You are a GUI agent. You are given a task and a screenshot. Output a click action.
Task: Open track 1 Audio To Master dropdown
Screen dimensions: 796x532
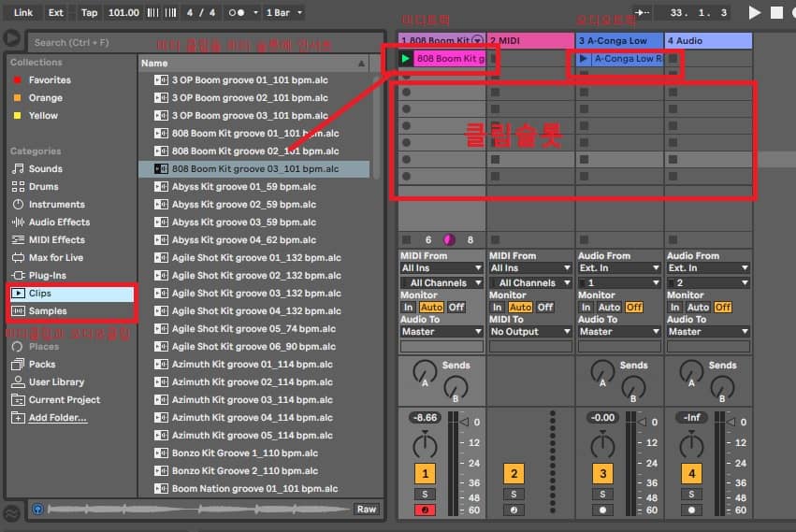point(441,332)
